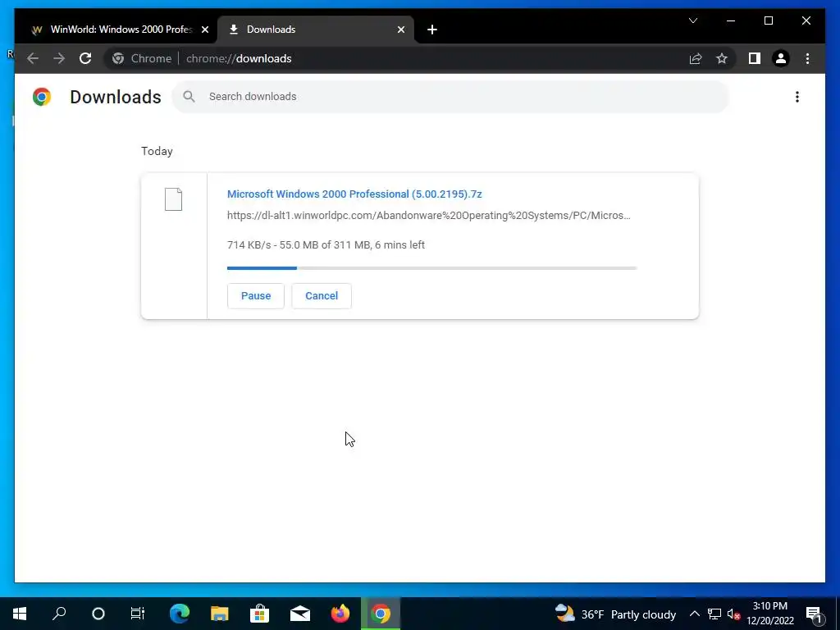The image size is (840, 630).
Task: Pause the Windows 2000 download
Action: tap(256, 295)
